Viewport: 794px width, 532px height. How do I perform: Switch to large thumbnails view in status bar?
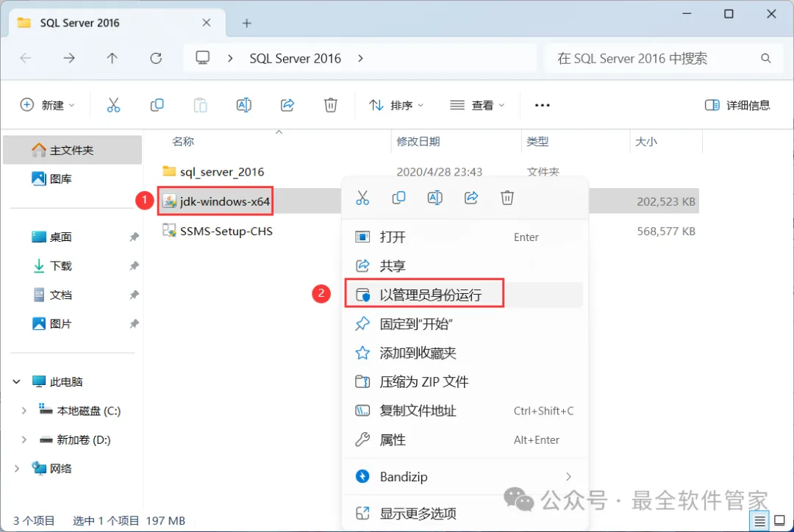780,521
